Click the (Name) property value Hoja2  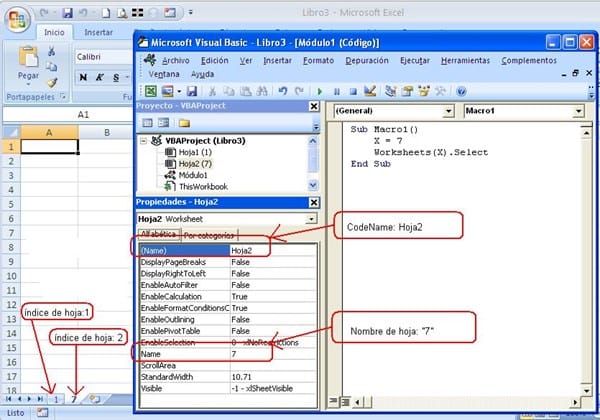point(273,251)
